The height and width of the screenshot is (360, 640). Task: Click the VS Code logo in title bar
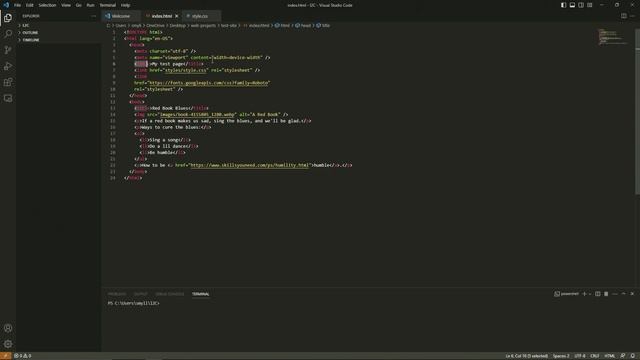[6, 5]
